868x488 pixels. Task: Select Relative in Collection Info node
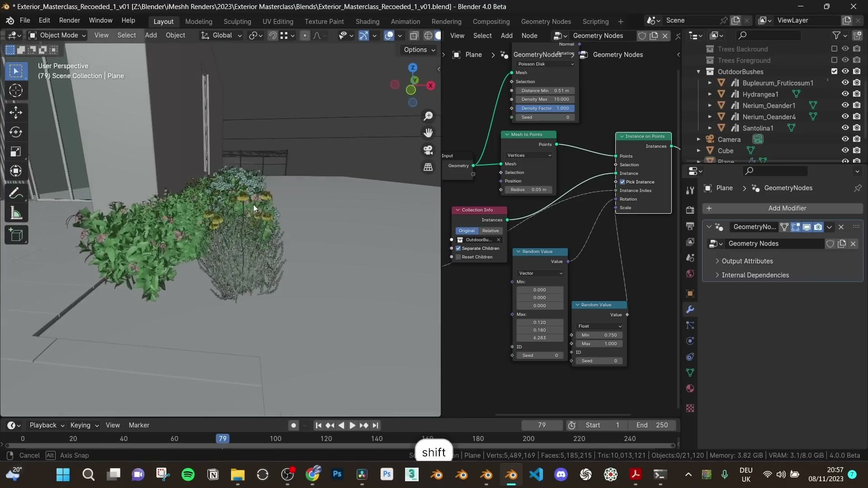click(x=490, y=231)
